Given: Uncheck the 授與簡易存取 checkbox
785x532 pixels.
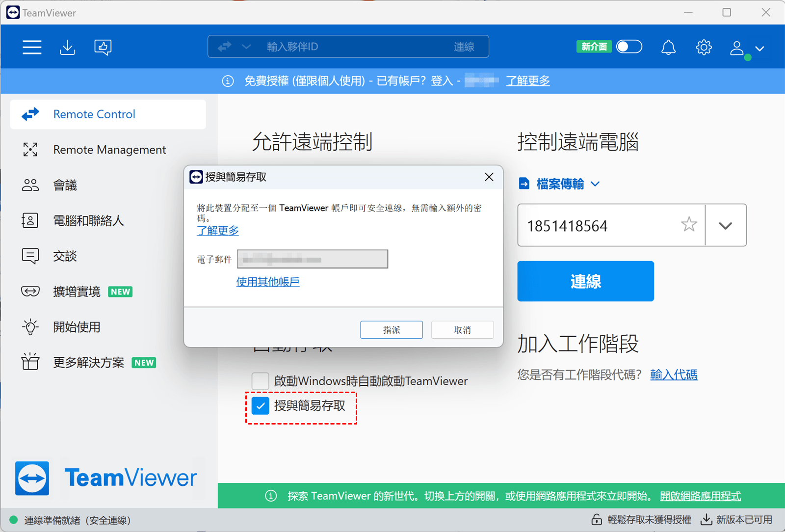Looking at the screenshot, I should click(x=261, y=406).
